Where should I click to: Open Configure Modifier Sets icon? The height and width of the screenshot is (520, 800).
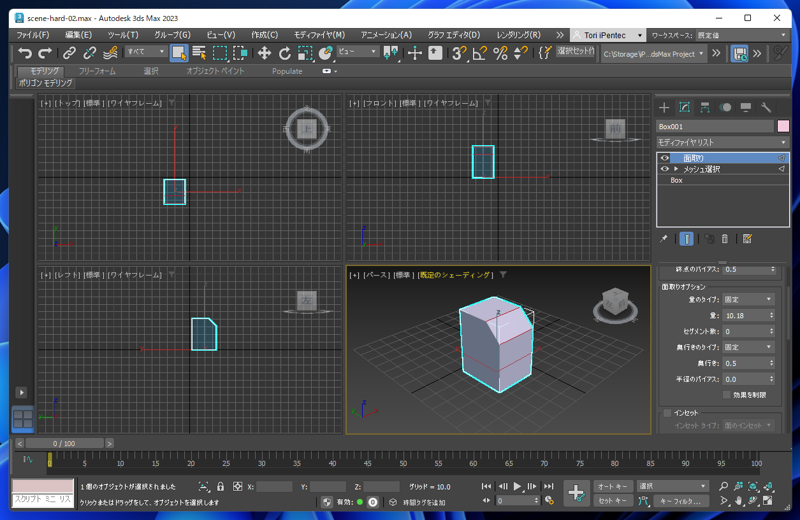click(747, 238)
